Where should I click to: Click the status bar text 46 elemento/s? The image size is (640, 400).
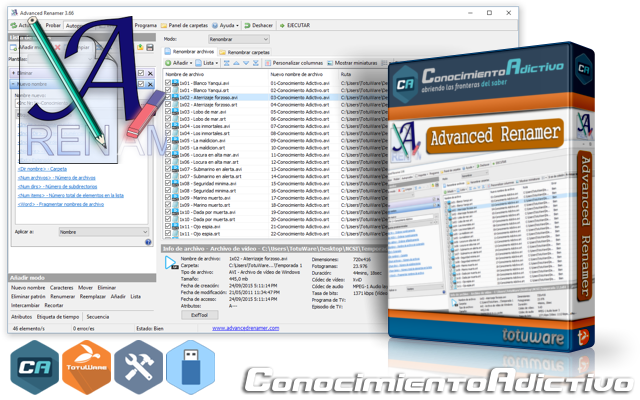pos(29,329)
